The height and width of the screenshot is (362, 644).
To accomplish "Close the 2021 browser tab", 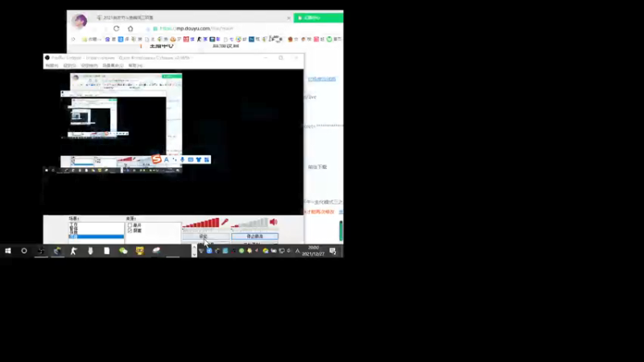I will 289,18.
